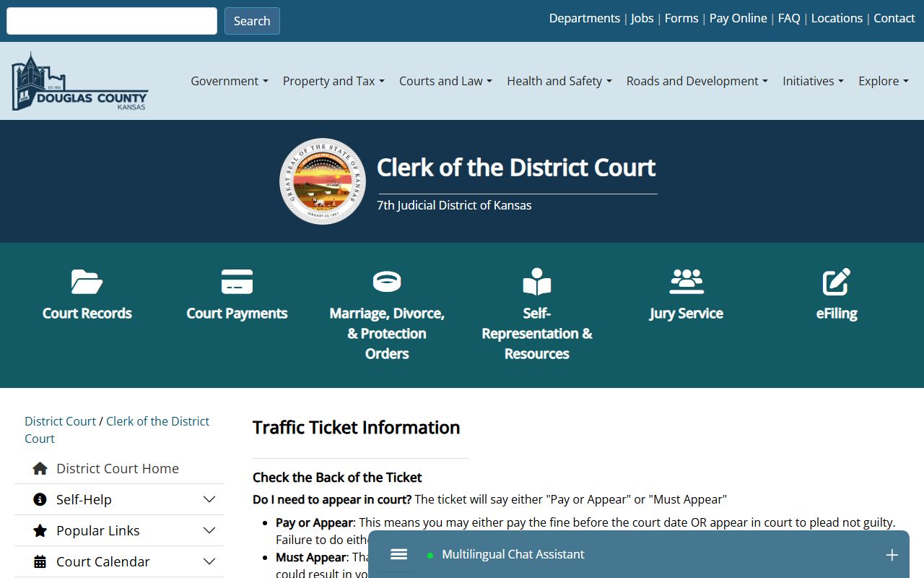Open the Self-Representation reader icon
Image resolution: width=924 pixels, height=578 pixels.
tap(537, 282)
